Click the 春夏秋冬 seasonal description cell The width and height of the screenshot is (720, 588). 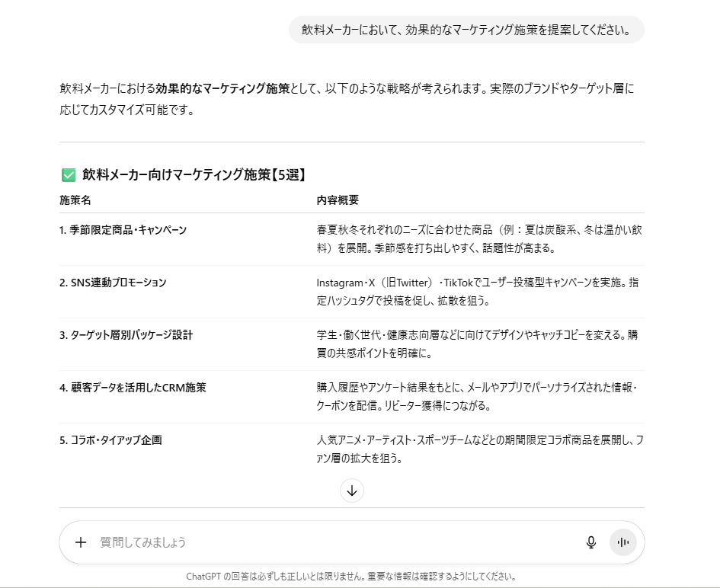tap(479, 238)
